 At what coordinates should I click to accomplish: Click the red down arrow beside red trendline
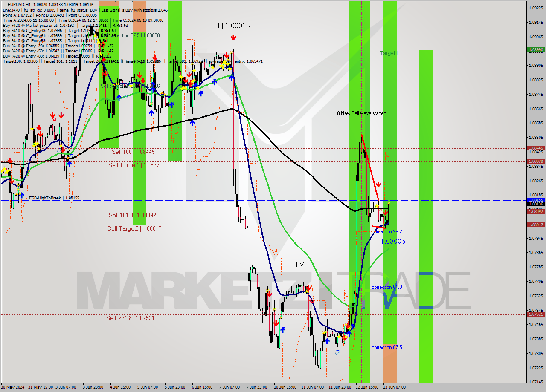(x=378, y=184)
